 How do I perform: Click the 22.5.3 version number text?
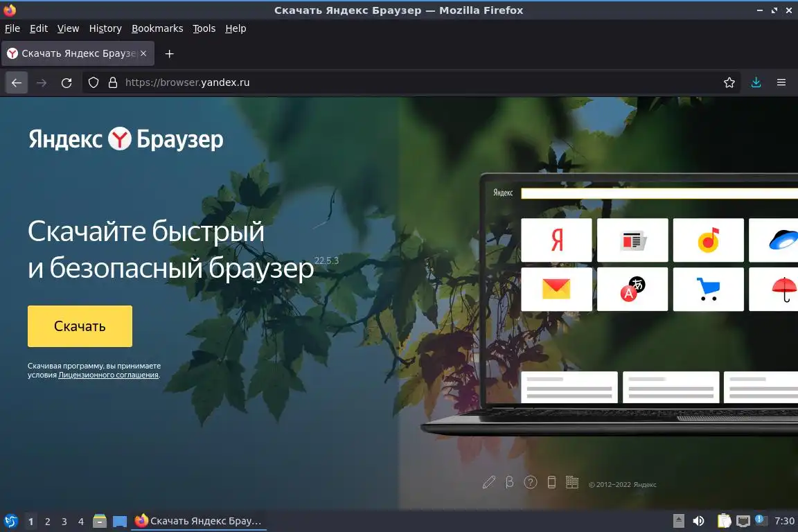coord(326,260)
